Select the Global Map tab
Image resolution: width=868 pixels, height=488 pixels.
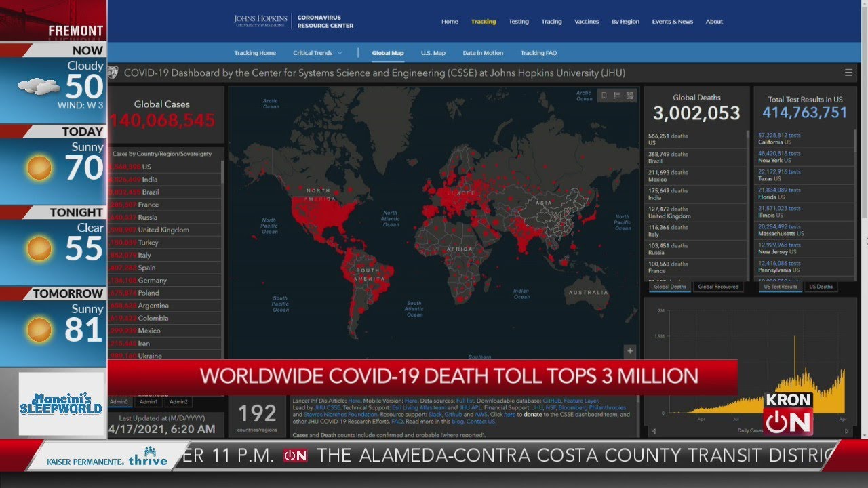388,53
